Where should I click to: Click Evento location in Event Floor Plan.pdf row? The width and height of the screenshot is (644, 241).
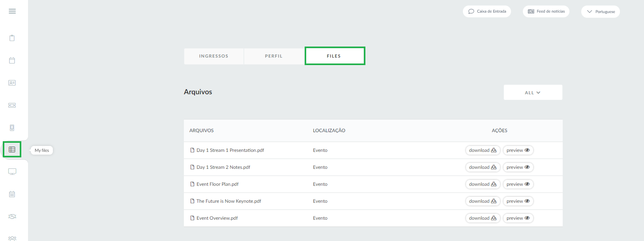click(x=320, y=184)
